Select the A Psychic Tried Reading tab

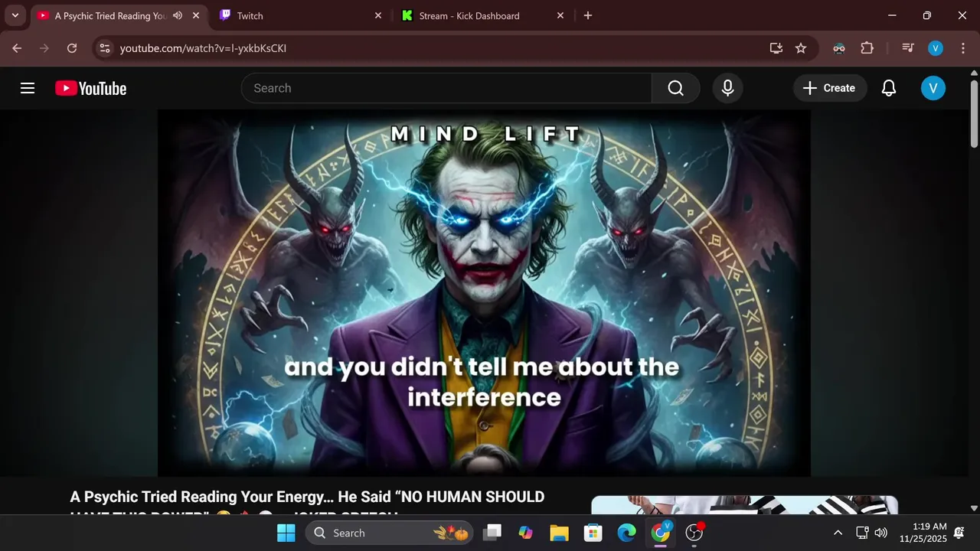pyautogui.click(x=111, y=15)
